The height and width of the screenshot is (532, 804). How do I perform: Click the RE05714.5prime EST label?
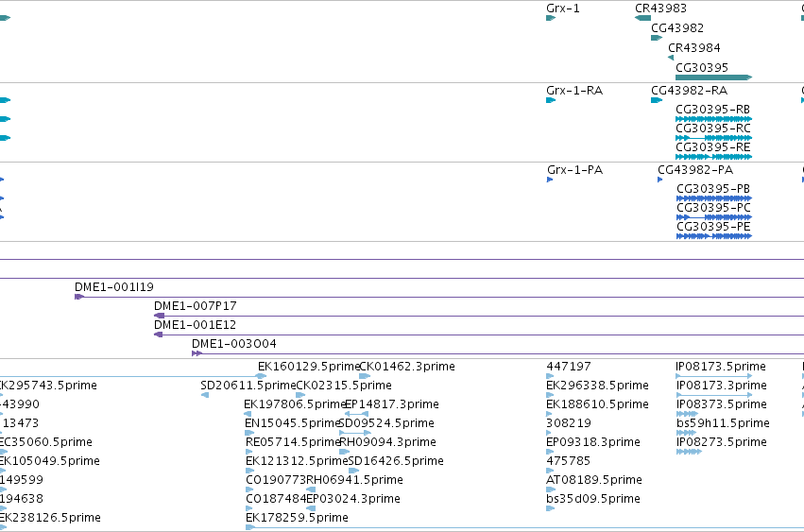[x=293, y=442]
